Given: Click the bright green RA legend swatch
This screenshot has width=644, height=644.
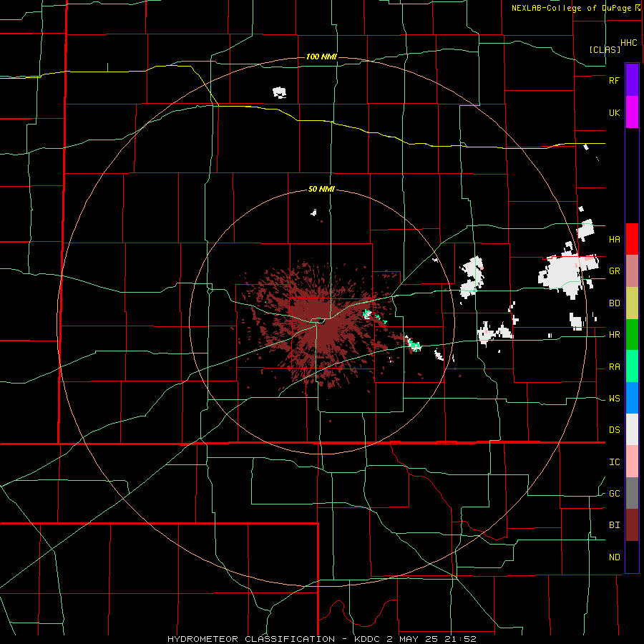Looking at the screenshot, I should click(x=632, y=366).
